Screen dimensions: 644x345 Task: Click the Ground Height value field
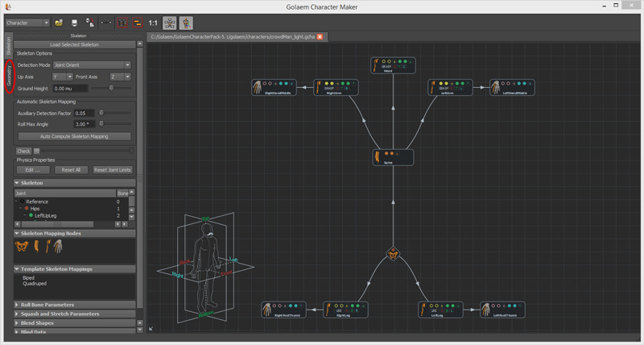coord(70,89)
